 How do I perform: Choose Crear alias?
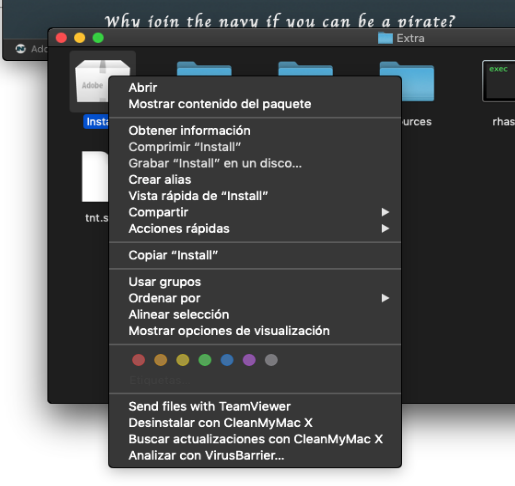255,180
